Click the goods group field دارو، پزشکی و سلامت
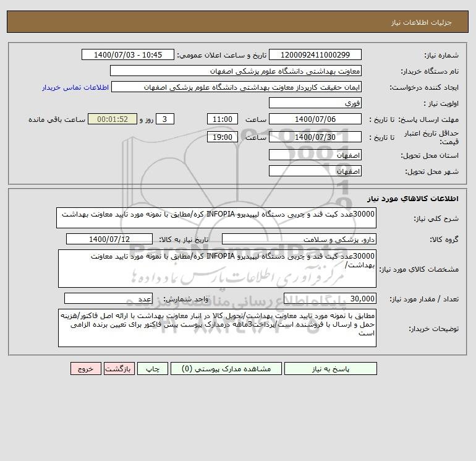The height and width of the screenshot is (461, 476). pyautogui.click(x=299, y=239)
